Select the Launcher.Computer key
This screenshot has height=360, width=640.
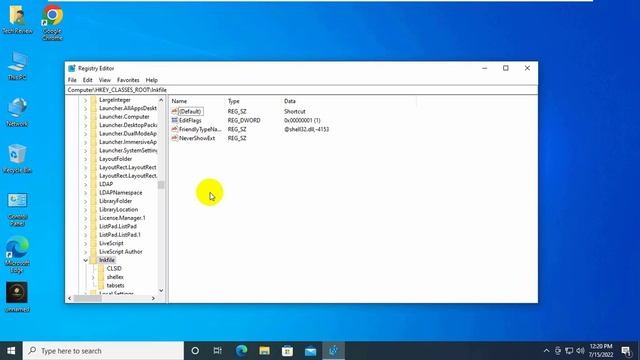(x=124, y=117)
